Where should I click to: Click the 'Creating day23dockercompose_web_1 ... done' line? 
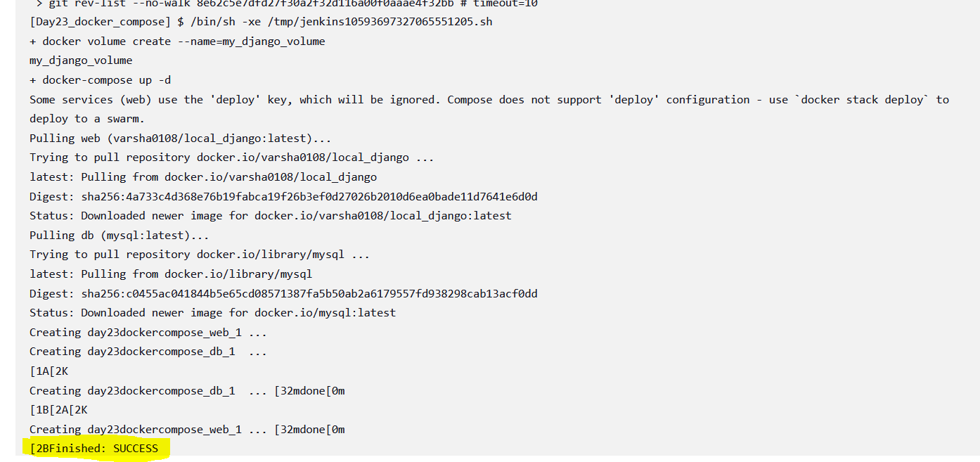coord(187,430)
